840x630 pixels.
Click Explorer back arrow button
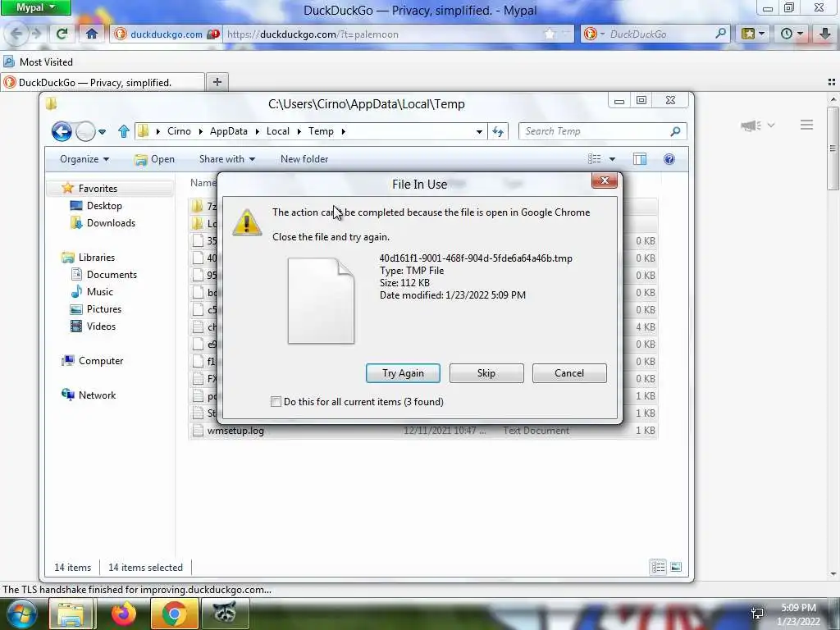click(62, 131)
